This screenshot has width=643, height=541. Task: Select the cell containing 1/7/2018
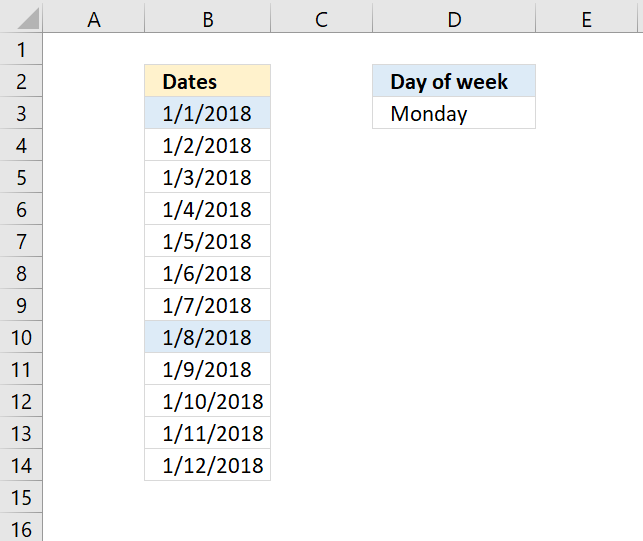[x=207, y=305]
